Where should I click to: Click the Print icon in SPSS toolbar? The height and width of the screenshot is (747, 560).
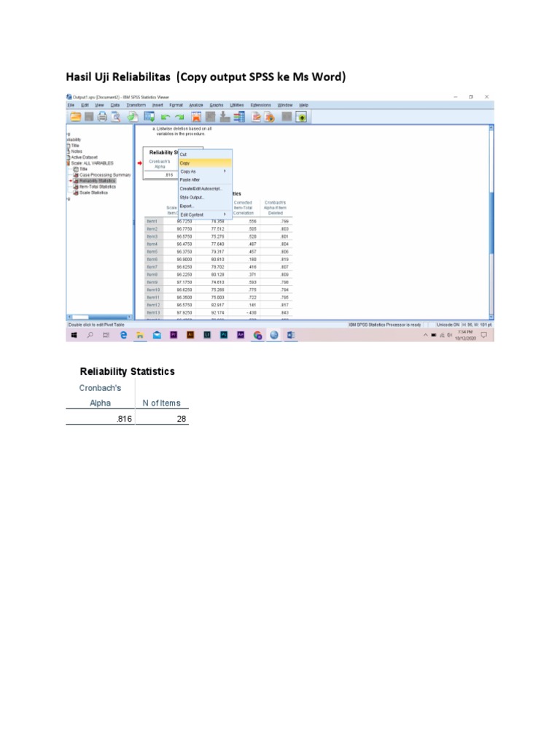[x=102, y=117]
